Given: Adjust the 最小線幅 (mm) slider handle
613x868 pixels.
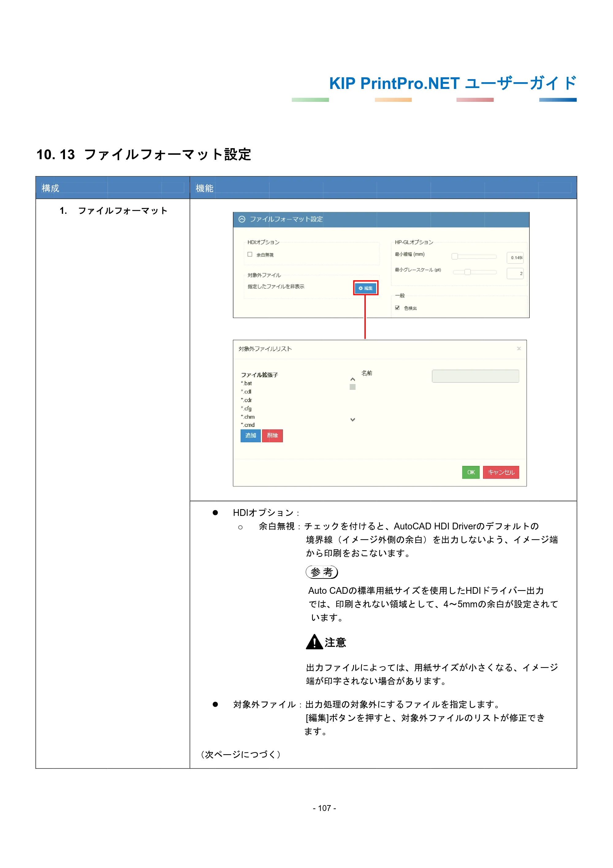Looking at the screenshot, I should click(x=455, y=257).
